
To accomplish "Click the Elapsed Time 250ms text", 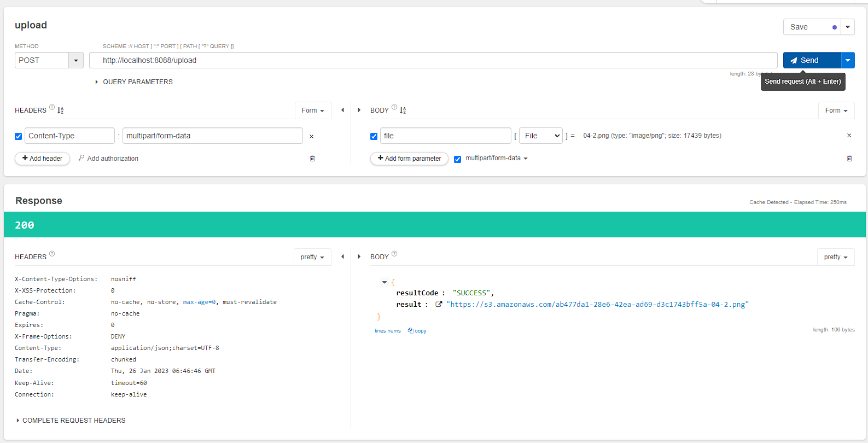I will [820, 202].
